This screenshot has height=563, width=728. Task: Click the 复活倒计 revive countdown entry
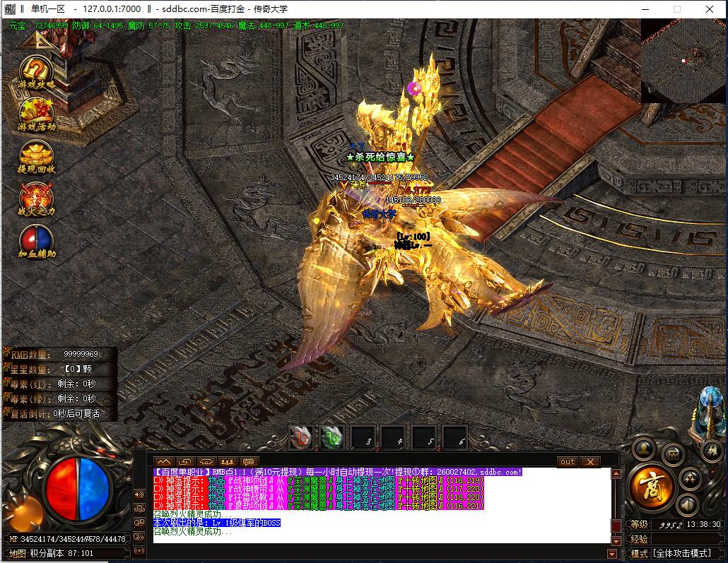pos(59,413)
